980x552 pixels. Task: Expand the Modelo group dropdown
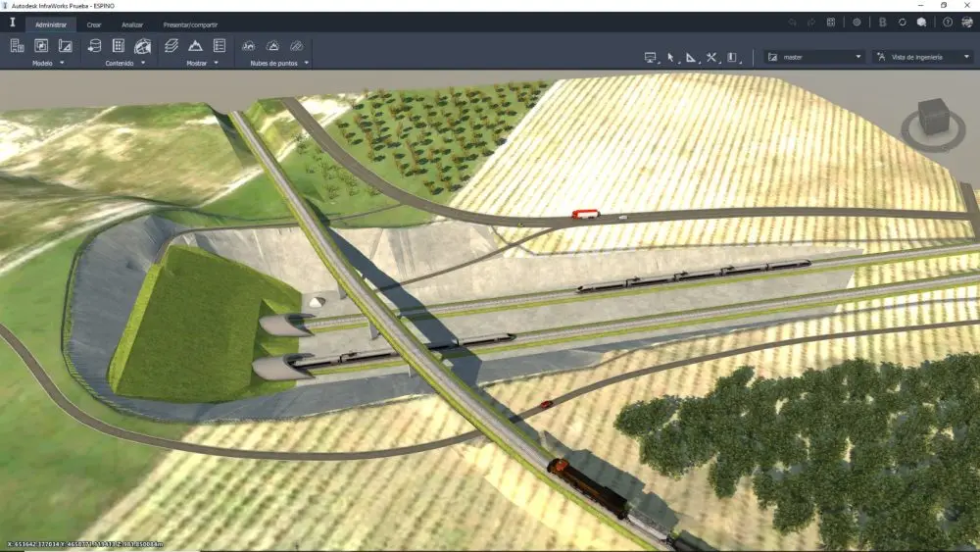62,63
